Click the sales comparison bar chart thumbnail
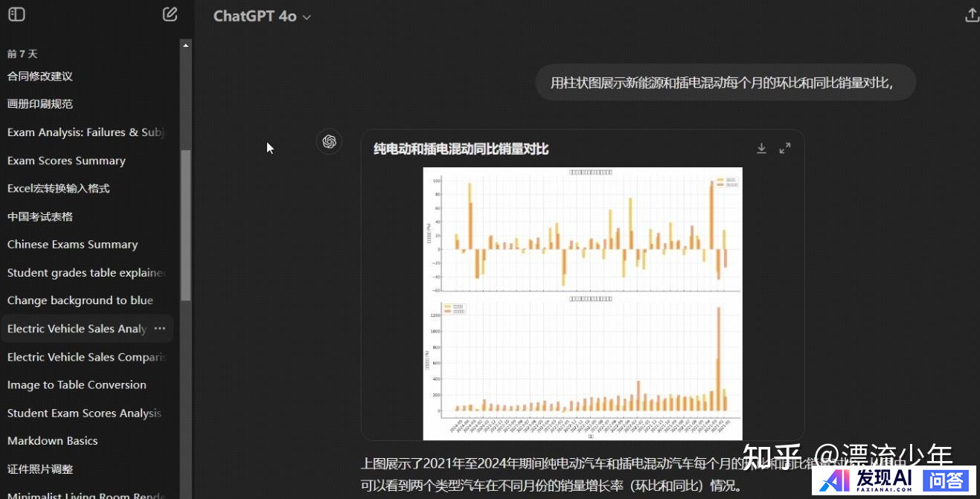The width and height of the screenshot is (980, 499). pos(582,303)
